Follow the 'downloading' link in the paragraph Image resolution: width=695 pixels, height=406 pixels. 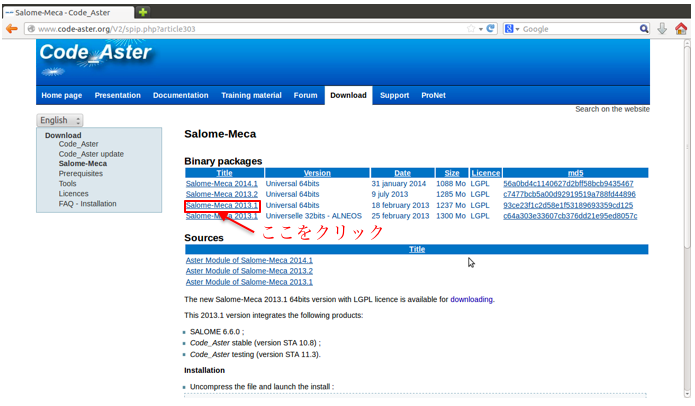tap(471, 299)
